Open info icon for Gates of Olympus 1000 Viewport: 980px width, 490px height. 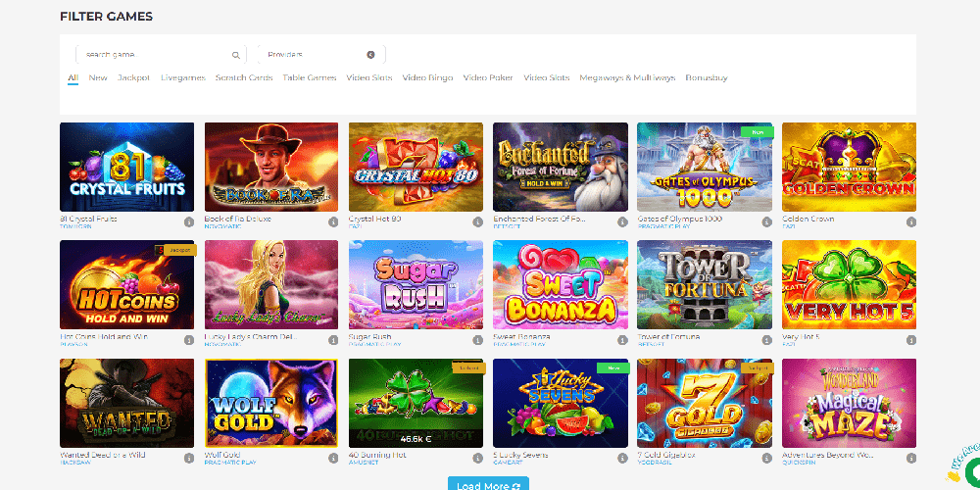click(x=766, y=221)
